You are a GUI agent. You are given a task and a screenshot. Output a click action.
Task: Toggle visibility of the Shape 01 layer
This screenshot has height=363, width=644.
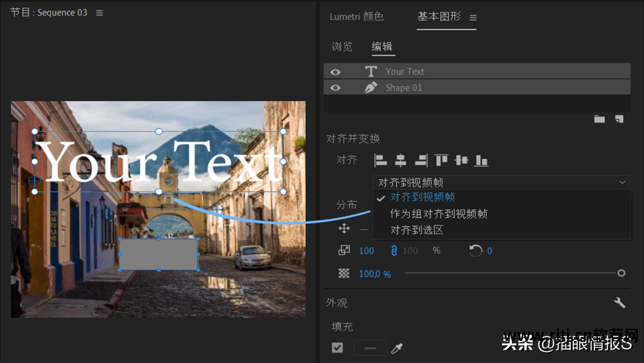tap(336, 87)
